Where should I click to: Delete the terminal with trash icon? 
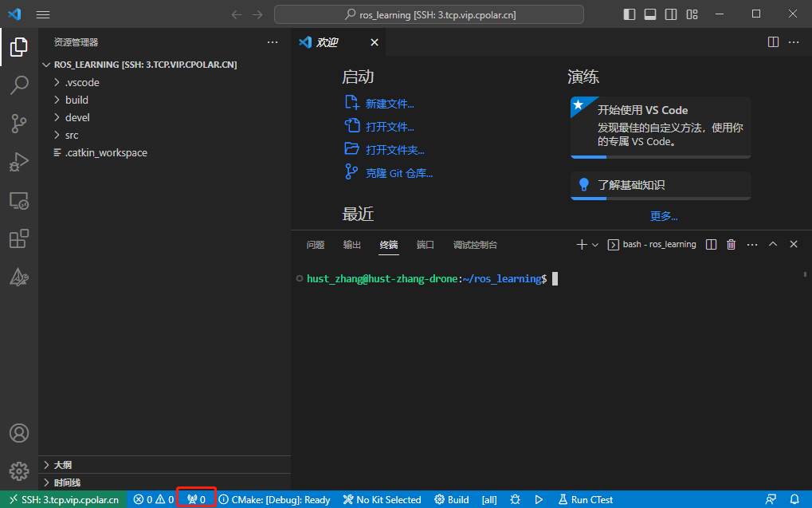click(x=732, y=245)
